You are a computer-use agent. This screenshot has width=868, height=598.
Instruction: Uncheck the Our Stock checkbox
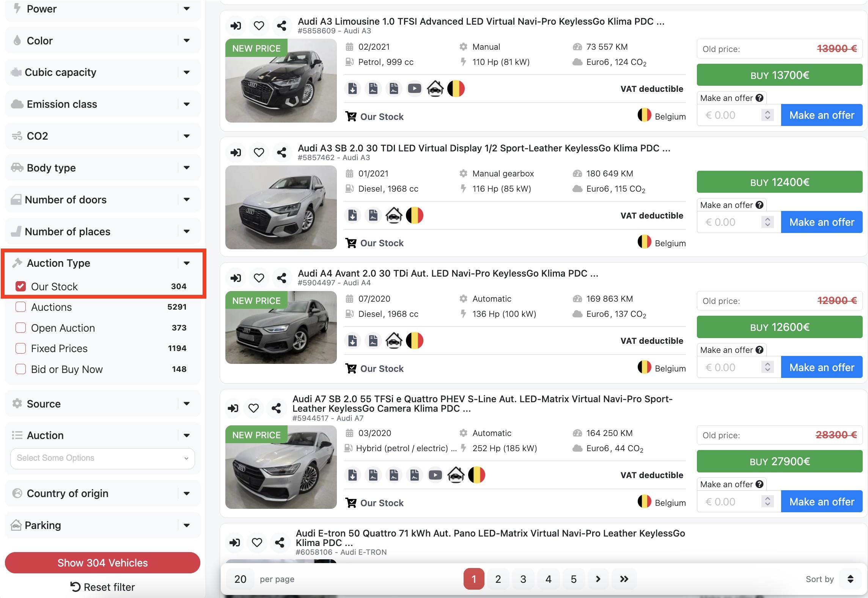tap(21, 286)
